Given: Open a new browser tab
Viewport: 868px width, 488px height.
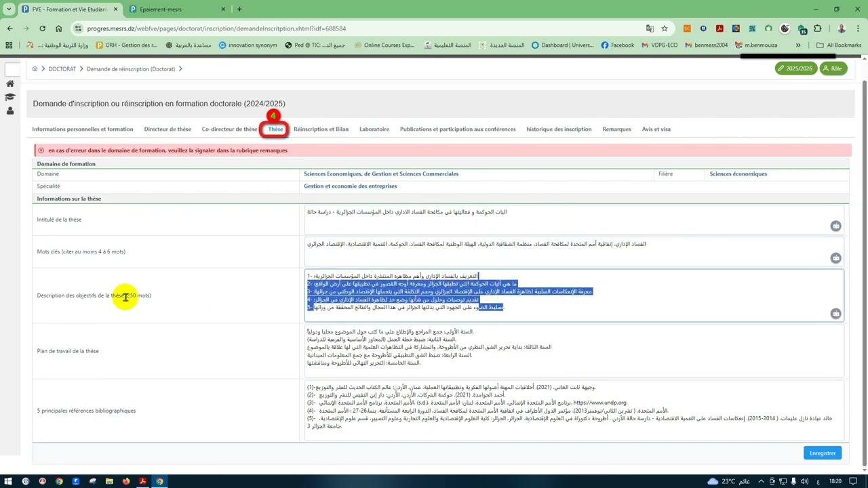Looking at the screenshot, I should pyautogui.click(x=239, y=9).
